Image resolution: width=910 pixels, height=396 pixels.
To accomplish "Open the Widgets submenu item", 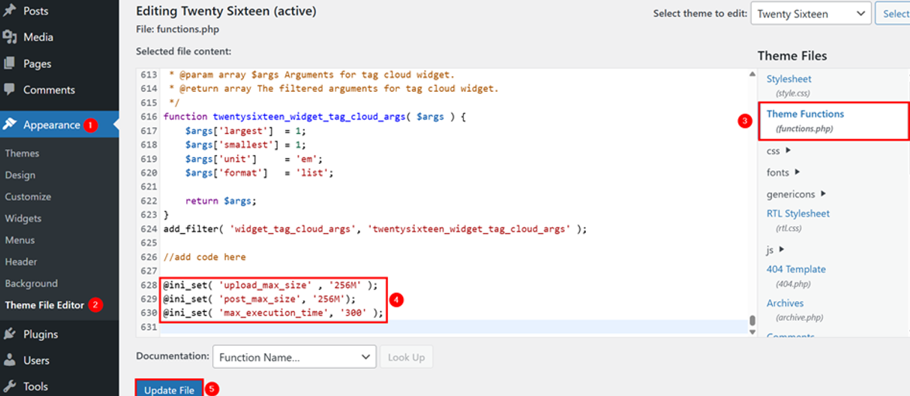I will [x=23, y=218].
